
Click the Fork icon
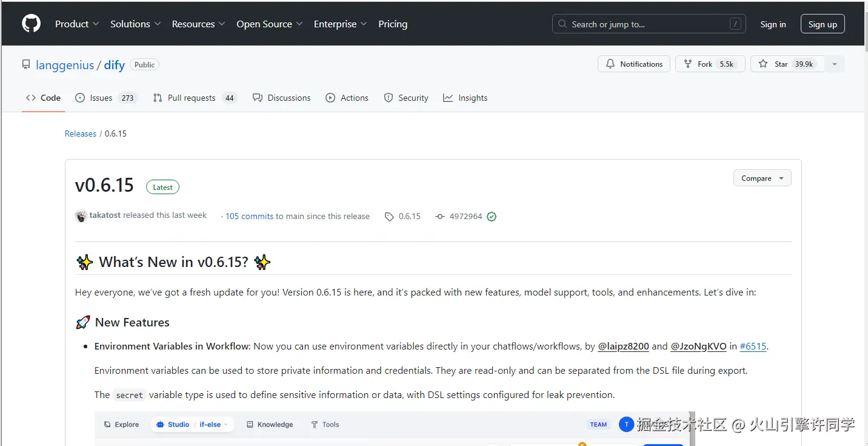(x=688, y=64)
